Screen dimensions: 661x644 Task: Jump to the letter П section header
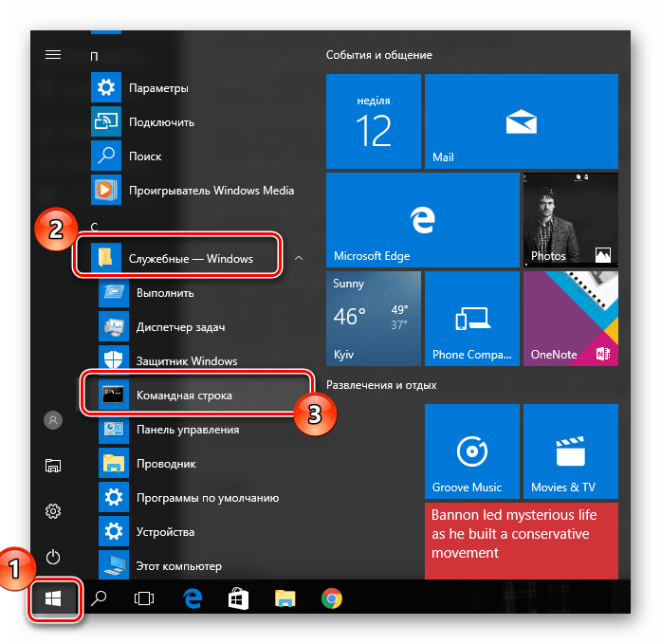(95, 56)
